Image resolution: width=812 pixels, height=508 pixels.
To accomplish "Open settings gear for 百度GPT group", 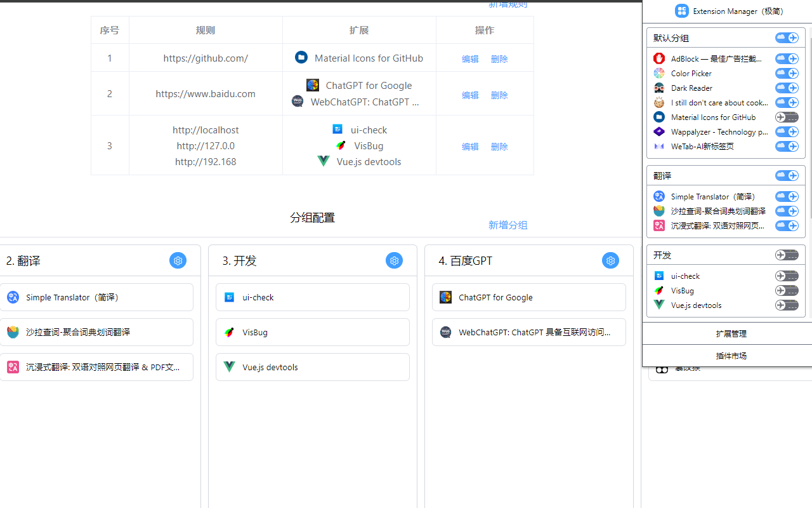I will tap(610, 260).
